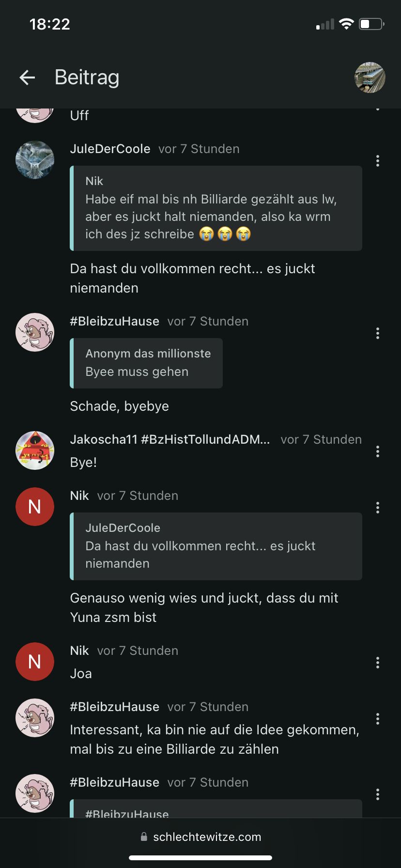This screenshot has height=868, width=401.
Task: Open three-dot menu on Nik's "Joa" comment
Action: point(378,663)
